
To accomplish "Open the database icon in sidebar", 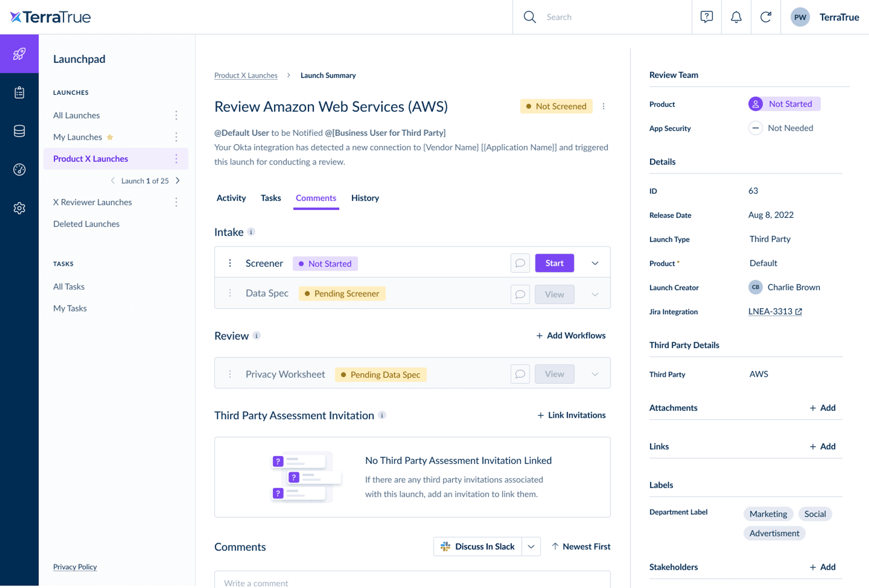I will (x=19, y=131).
